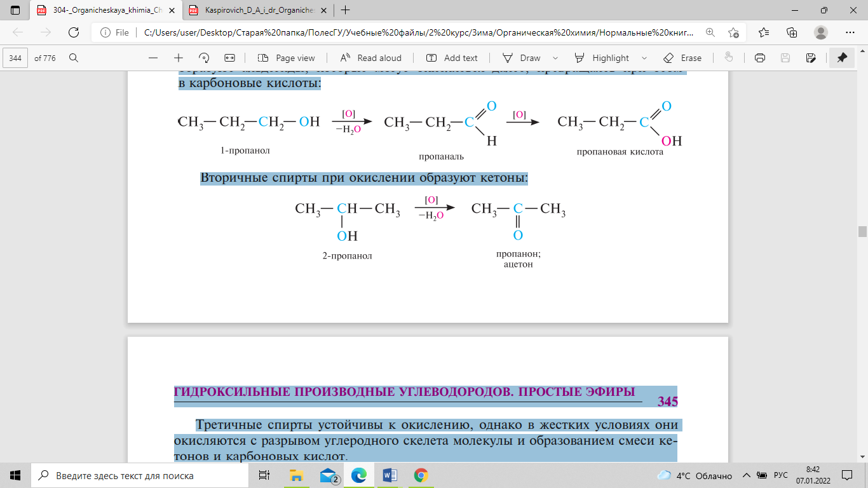Image resolution: width=868 pixels, height=488 pixels.
Task: Zoom in the PDF
Action: point(179,58)
